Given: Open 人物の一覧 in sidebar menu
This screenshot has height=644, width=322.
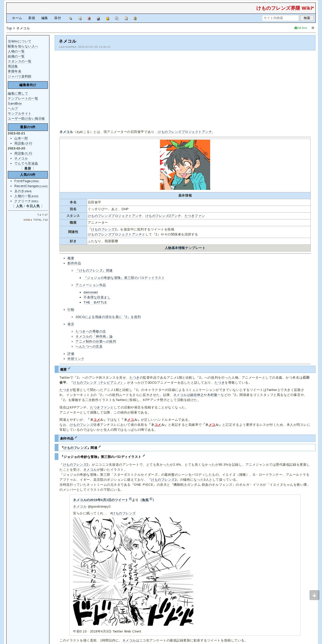Looking at the screenshot, I should pyautogui.click(x=16, y=51).
